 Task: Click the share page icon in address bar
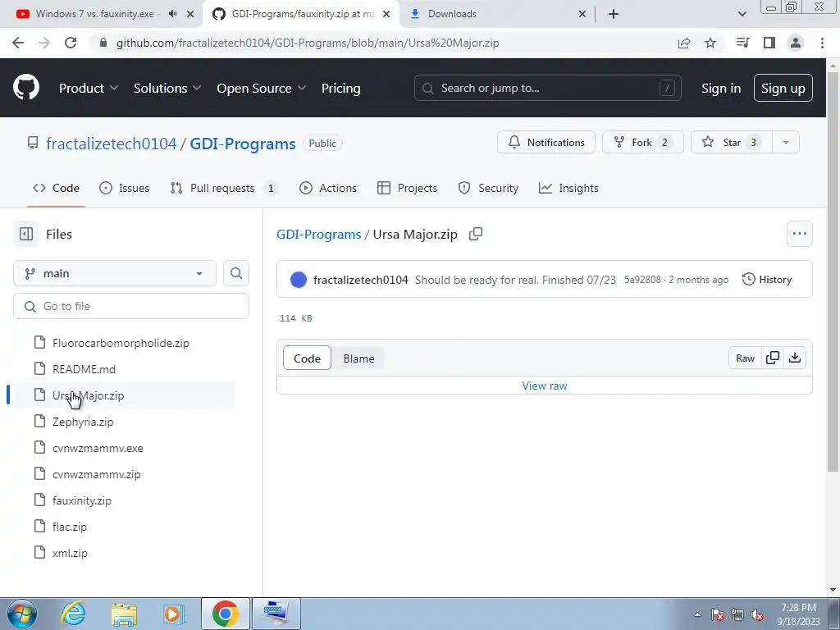[684, 43]
